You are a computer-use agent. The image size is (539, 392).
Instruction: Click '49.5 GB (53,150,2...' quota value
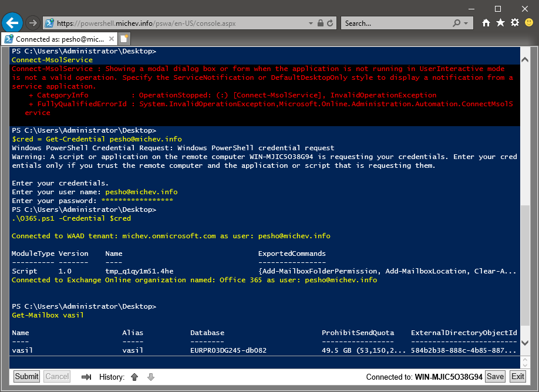(363, 350)
